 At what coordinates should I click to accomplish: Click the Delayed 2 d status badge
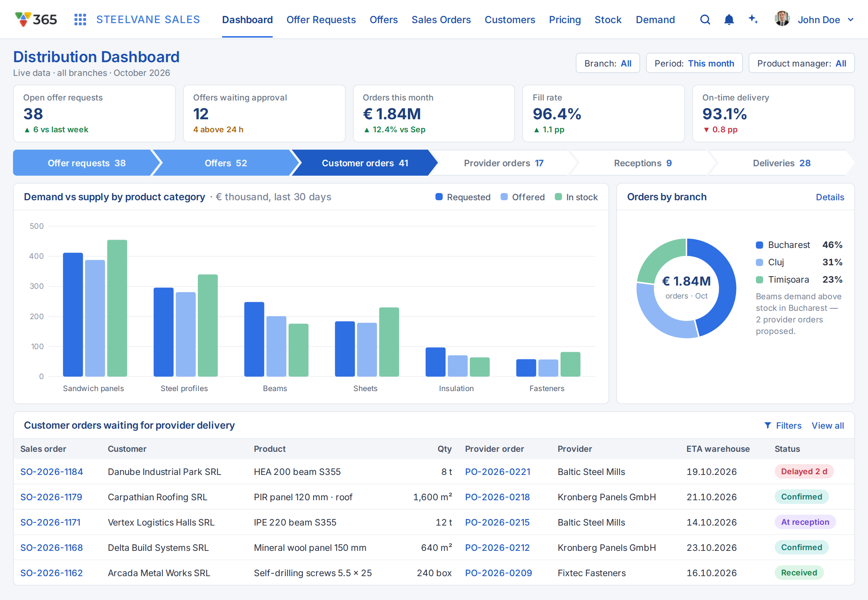click(804, 471)
